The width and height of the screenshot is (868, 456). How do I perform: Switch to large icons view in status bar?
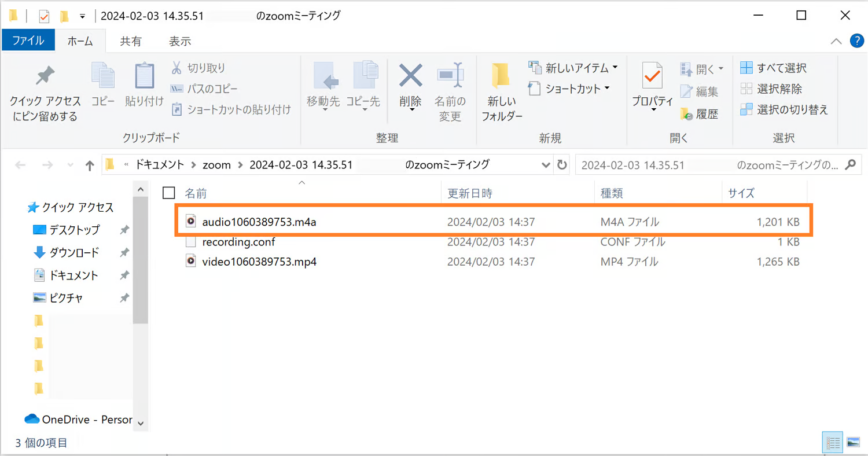(852, 443)
